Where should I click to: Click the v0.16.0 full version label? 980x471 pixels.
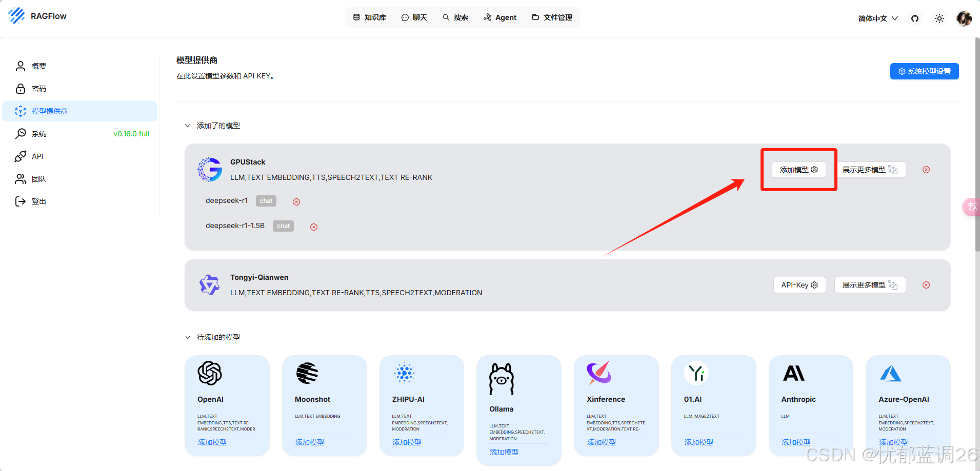click(131, 134)
